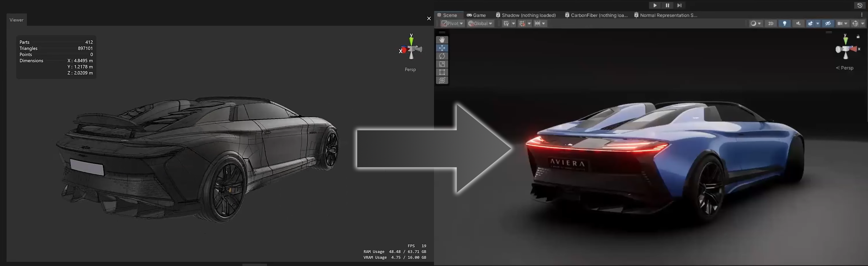Select the combined Transform tool
Image resolution: width=868 pixels, height=266 pixels.
point(442,80)
